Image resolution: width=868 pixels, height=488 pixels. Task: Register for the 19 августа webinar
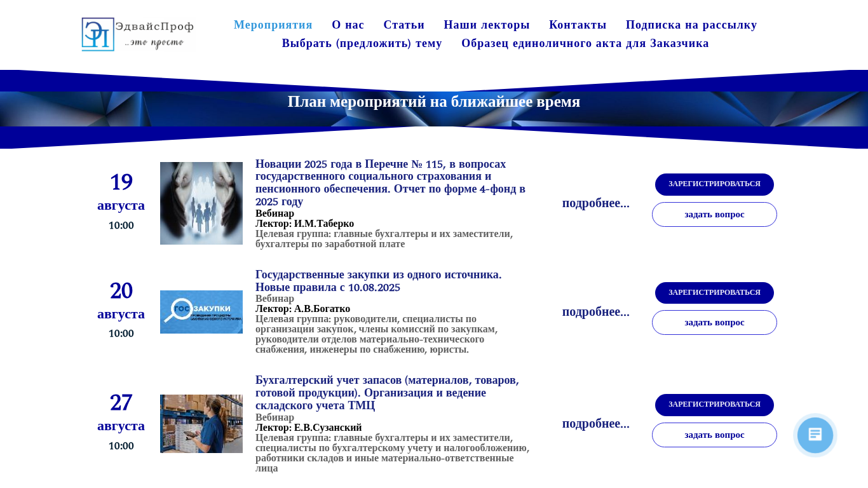pos(714,184)
